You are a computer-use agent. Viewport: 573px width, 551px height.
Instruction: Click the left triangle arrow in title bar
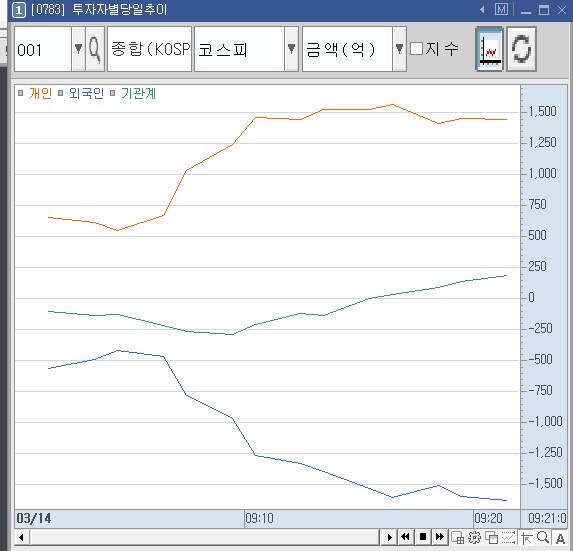482,10
